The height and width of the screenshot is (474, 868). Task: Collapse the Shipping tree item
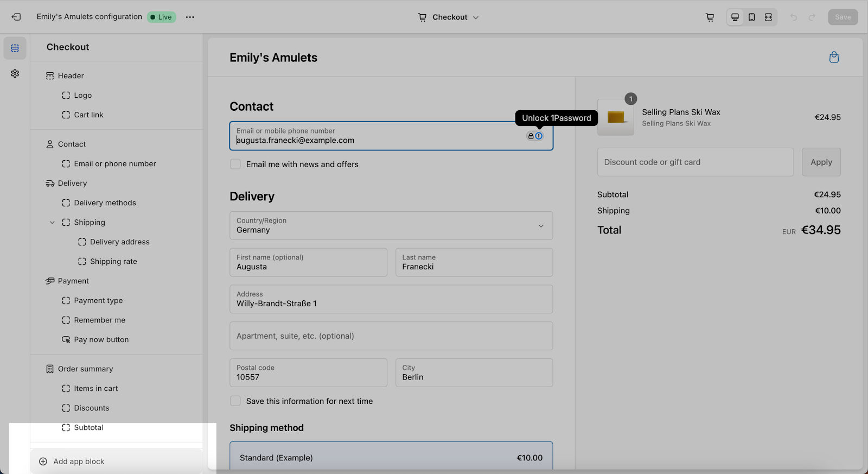click(52, 223)
